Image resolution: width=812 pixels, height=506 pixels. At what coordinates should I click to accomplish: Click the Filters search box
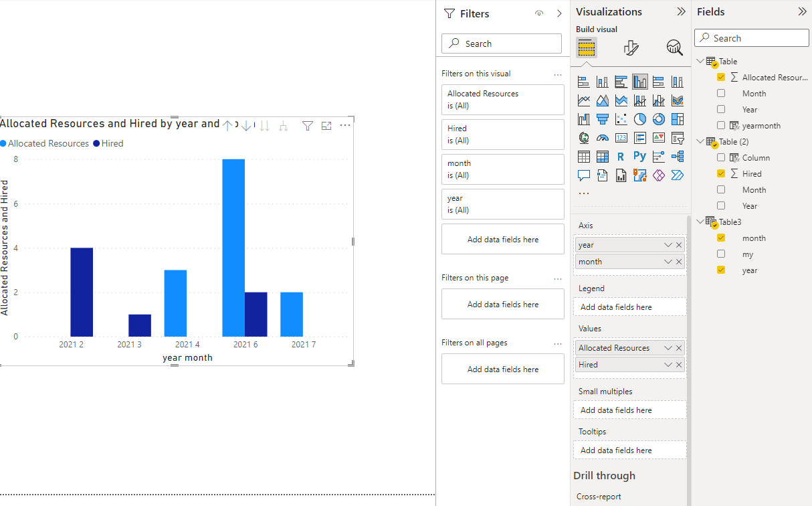click(502, 44)
